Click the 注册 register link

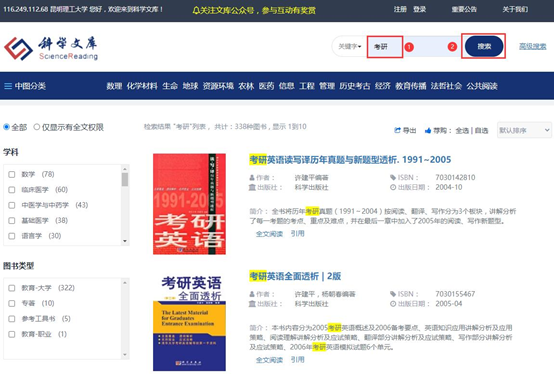coord(400,9)
